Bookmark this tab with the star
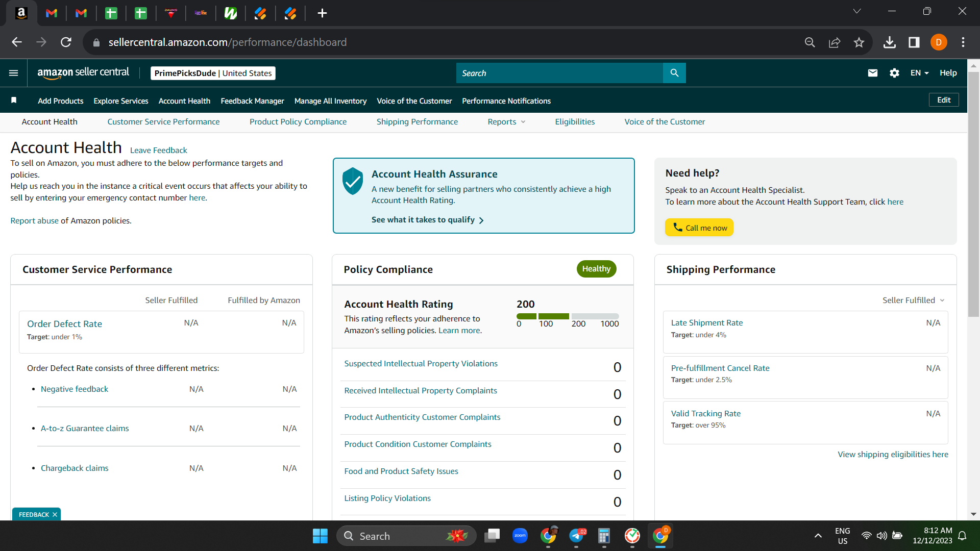 pyautogui.click(x=859, y=42)
